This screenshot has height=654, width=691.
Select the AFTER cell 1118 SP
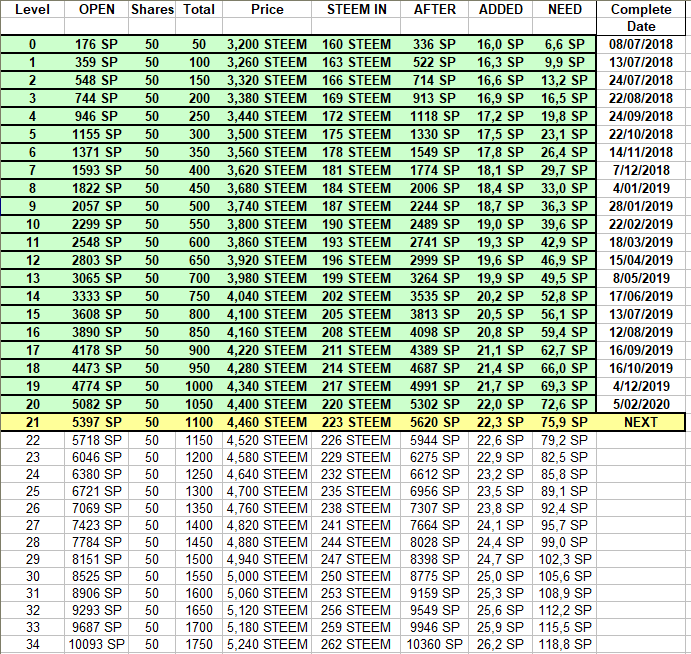[435, 117]
